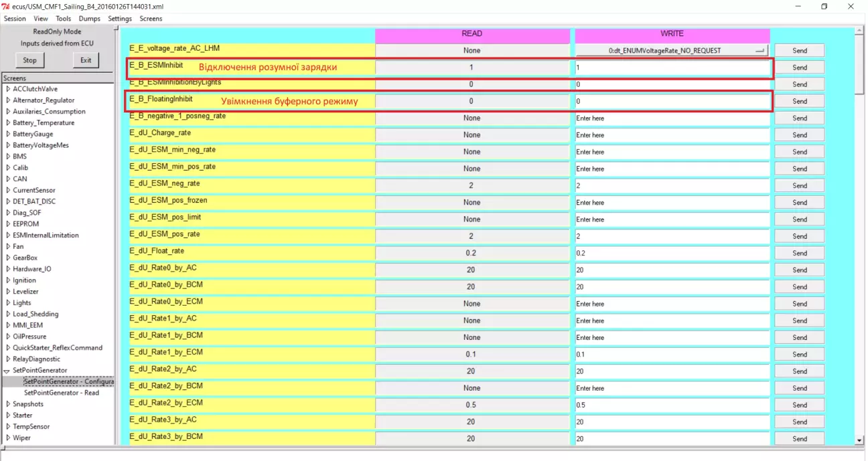Edit the E_dU_Rate2_by_ECM write field

(x=672, y=405)
